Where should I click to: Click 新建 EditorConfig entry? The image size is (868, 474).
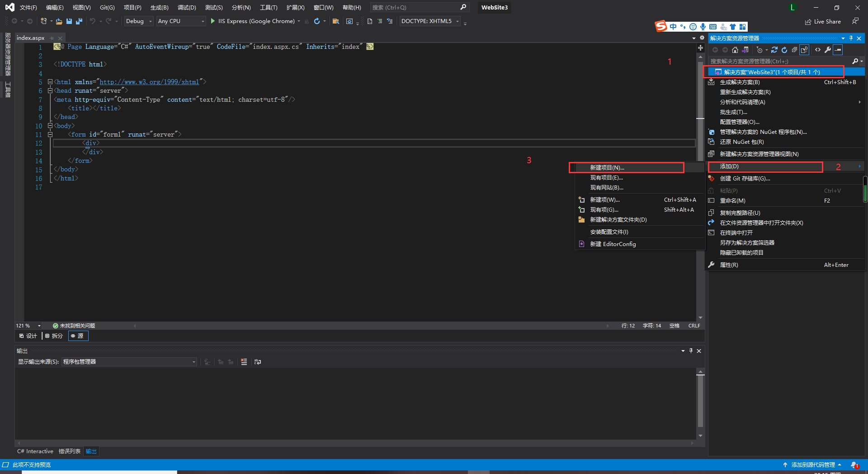[x=640, y=244]
